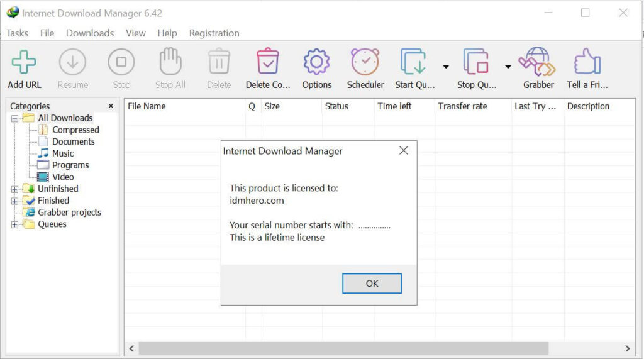Open the View menu
Image resolution: width=644 pixels, height=359 pixels.
click(x=136, y=33)
